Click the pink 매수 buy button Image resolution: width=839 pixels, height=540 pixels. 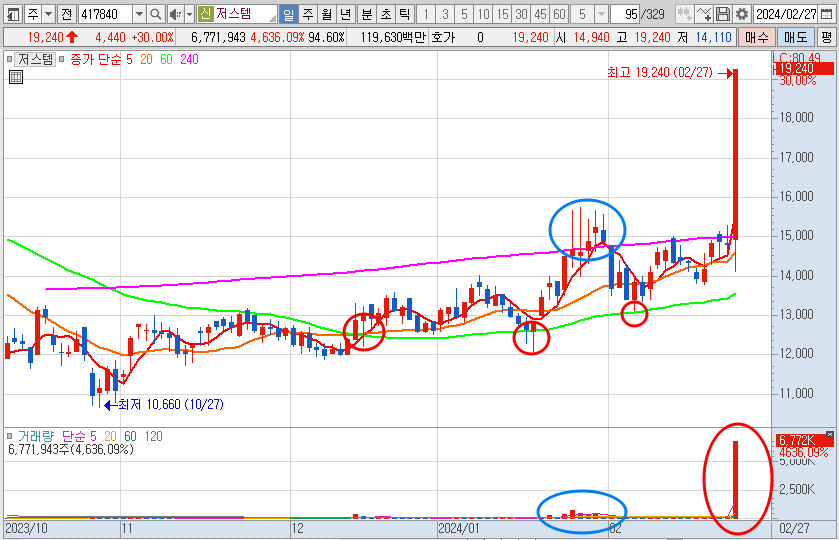click(x=757, y=37)
